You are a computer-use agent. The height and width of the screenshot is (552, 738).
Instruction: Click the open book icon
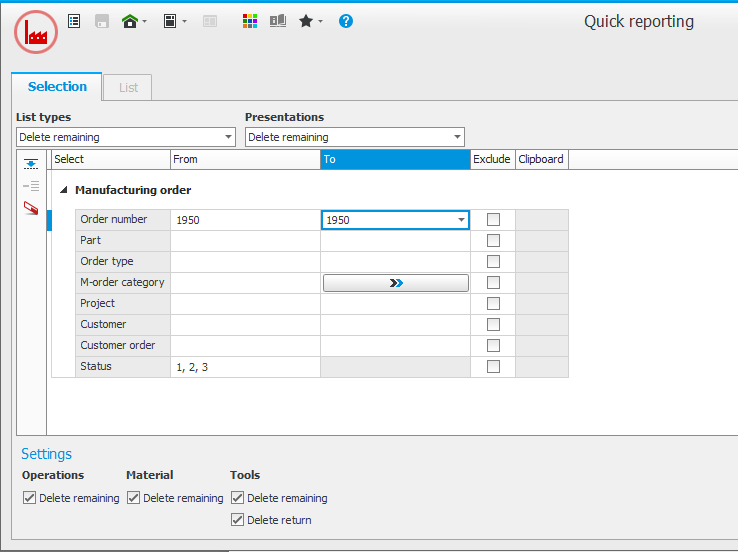pyautogui.click(x=278, y=21)
